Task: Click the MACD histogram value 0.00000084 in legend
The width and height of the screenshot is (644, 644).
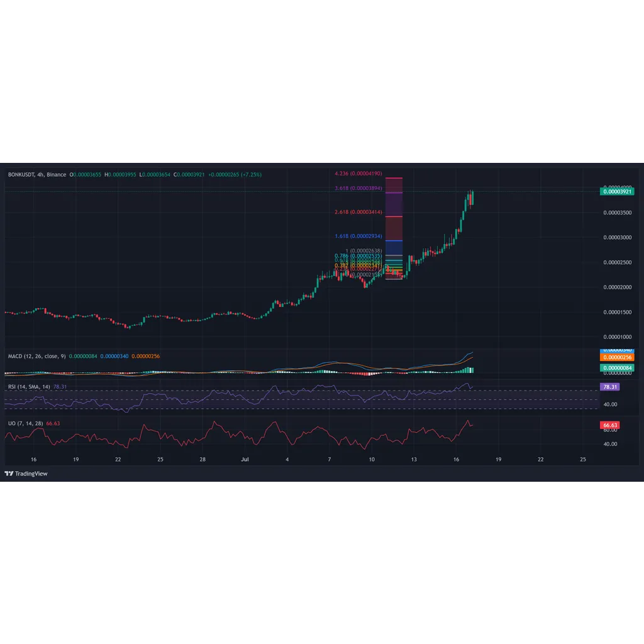Action: point(83,356)
